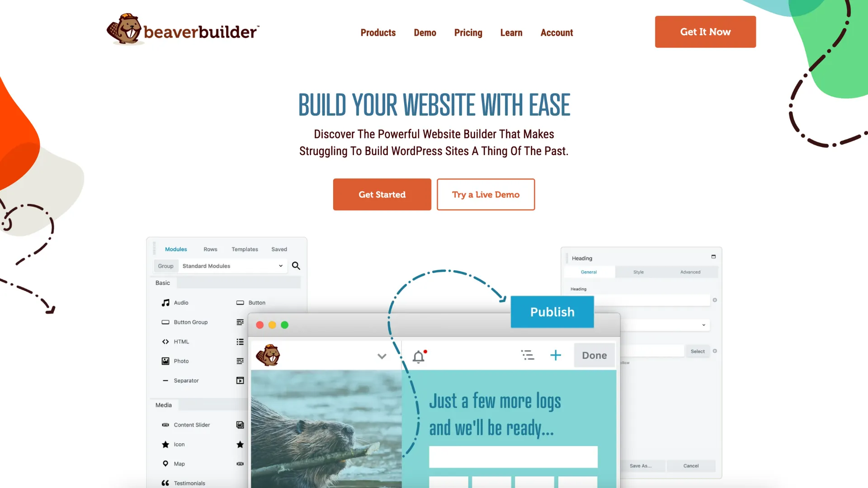Switch to the Advanced tab in Heading

(x=690, y=272)
